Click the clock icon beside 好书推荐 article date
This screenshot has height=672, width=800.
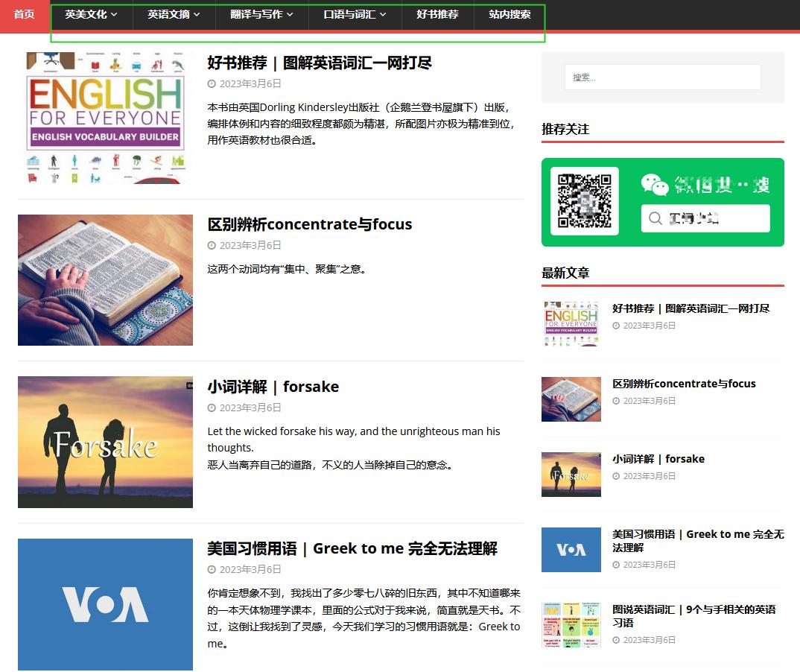(x=212, y=83)
